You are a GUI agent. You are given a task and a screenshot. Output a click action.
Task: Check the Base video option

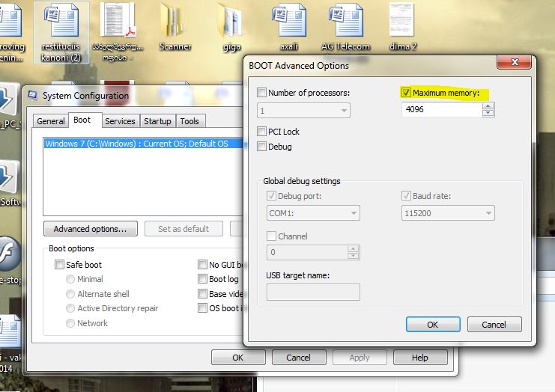tap(202, 294)
